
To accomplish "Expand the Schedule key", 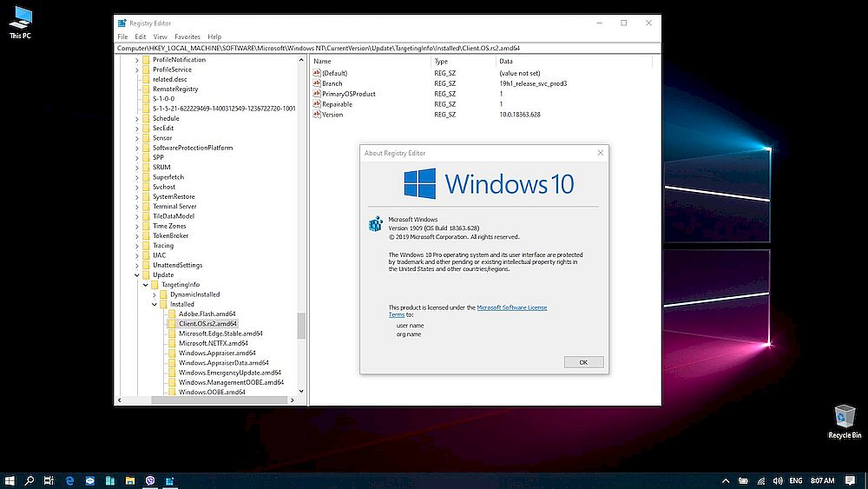I will coord(137,118).
